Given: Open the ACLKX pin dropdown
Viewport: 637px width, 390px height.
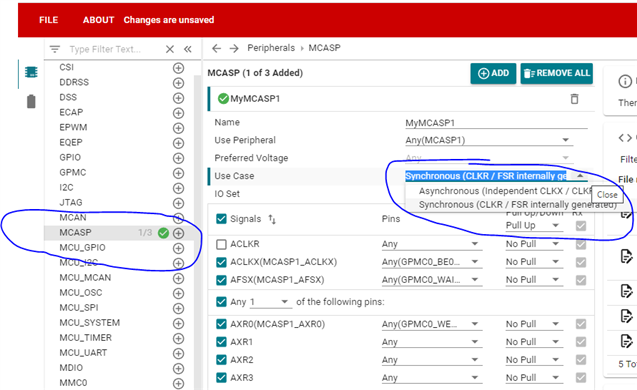Looking at the screenshot, I should 431,262.
